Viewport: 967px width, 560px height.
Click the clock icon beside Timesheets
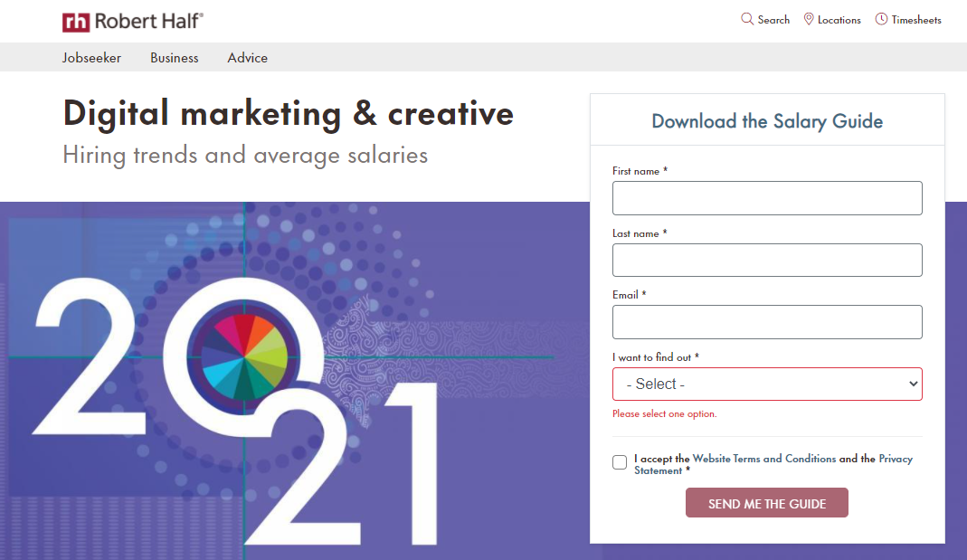point(881,19)
